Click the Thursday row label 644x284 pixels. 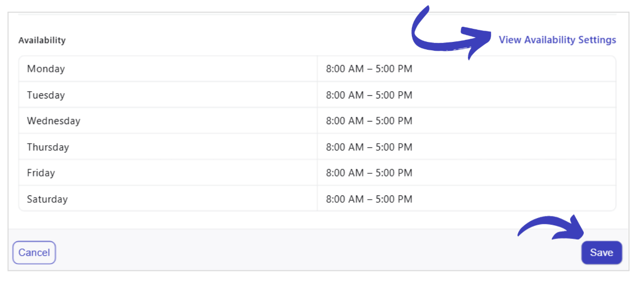point(48,147)
